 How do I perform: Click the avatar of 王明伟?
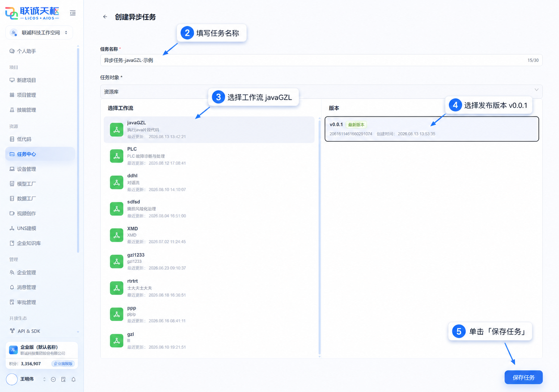tap(12, 379)
